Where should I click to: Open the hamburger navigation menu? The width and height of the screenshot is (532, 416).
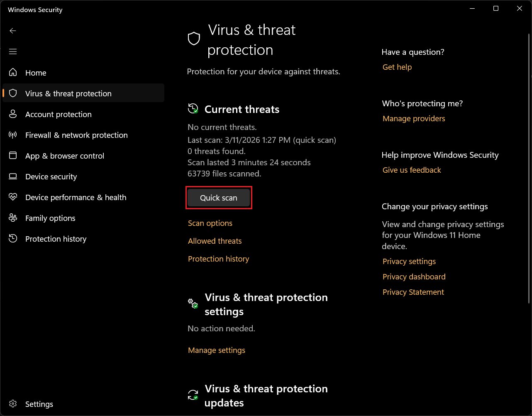click(13, 51)
